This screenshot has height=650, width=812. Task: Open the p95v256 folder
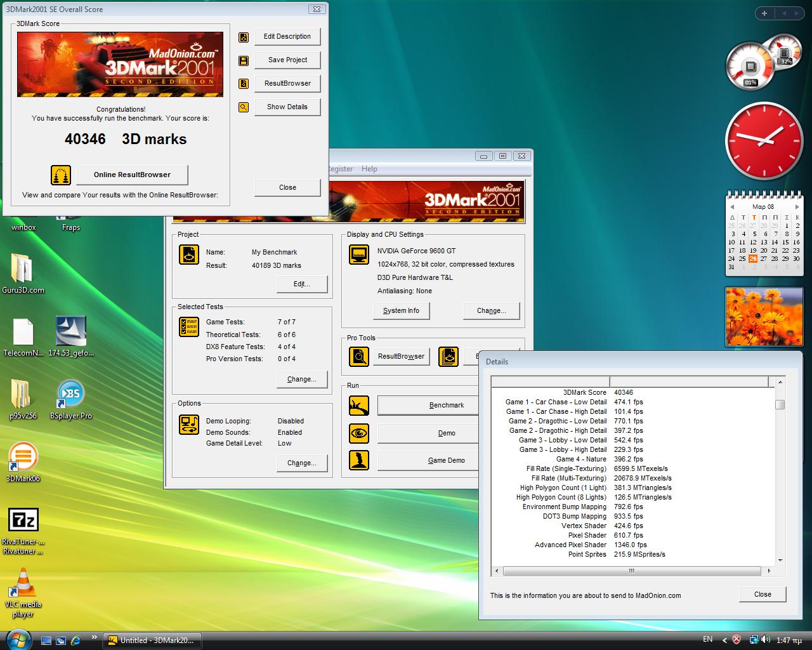coord(23,400)
